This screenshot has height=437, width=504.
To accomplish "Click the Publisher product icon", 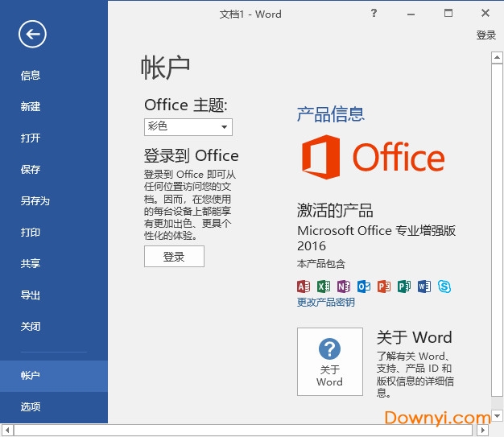I will pos(404,287).
